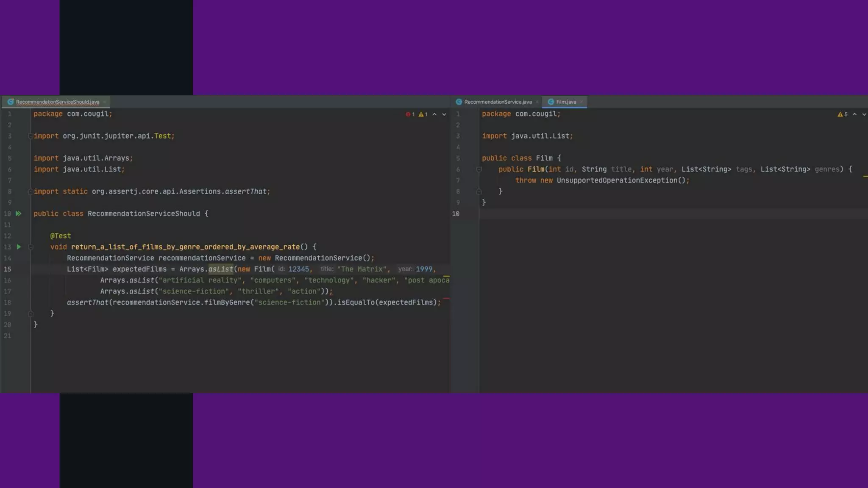The image size is (868, 488).
Task: Click the 5 warnings indicator in Film.java
Action: (x=843, y=114)
